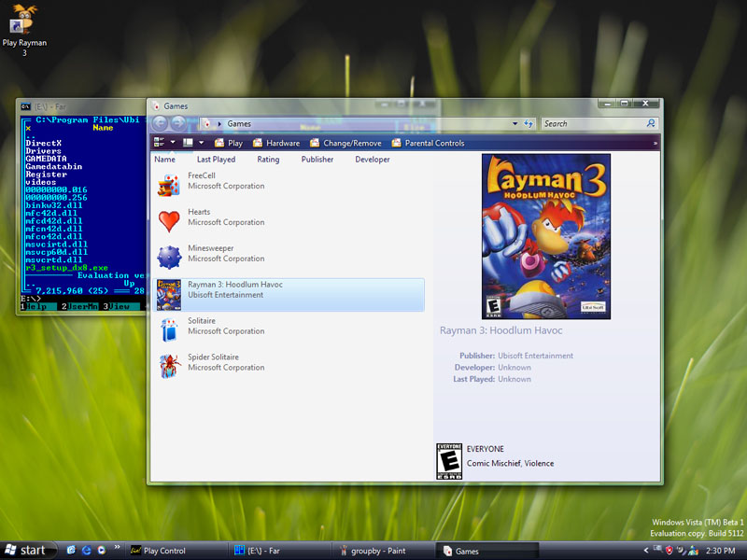Sort by the Publisher column header
Screen dimensions: 747x560
(x=317, y=159)
